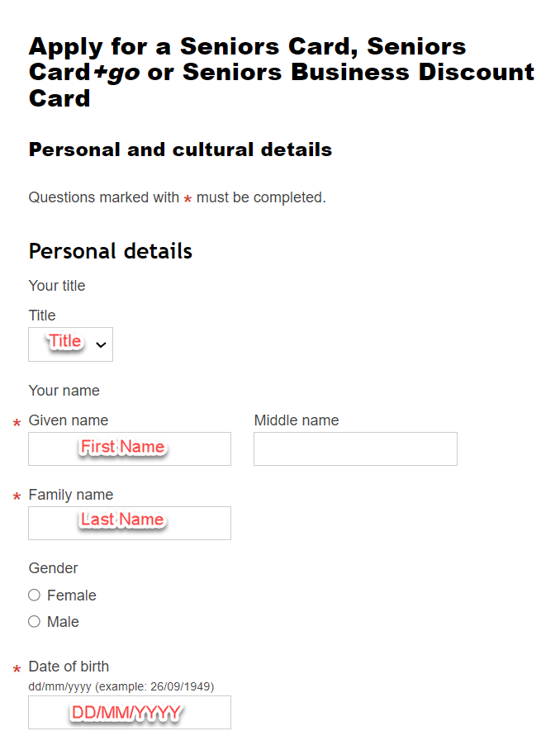Click the "Personal and cultural details" heading
Image resolution: width=560 pixels, height=745 pixels.
pyautogui.click(x=180, y=149)
